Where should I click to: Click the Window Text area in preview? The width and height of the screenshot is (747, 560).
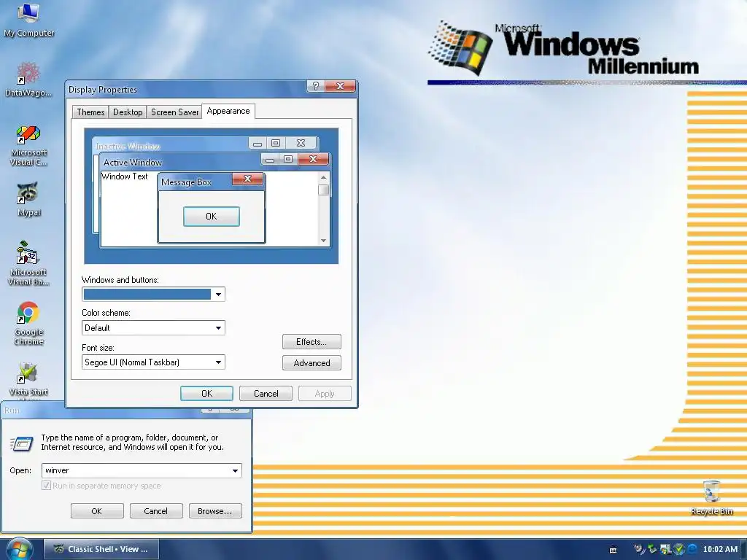[125, 176]
